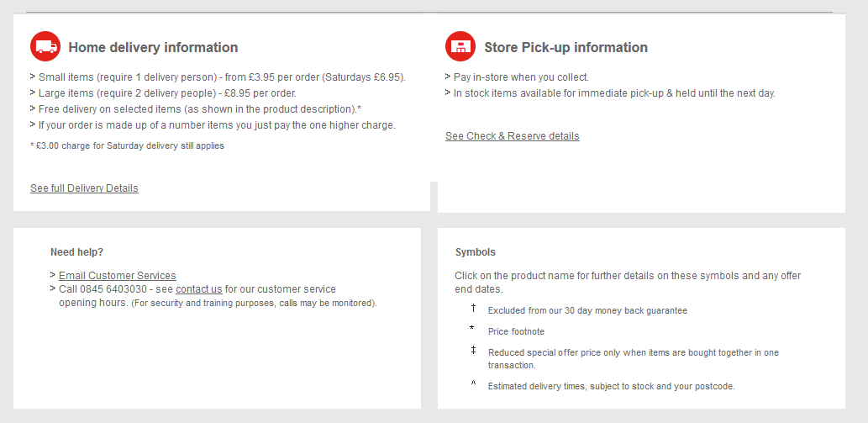Open the See full Delivery Details link
Viewport: 868px width, 423px height.
(x=84, y=188)
